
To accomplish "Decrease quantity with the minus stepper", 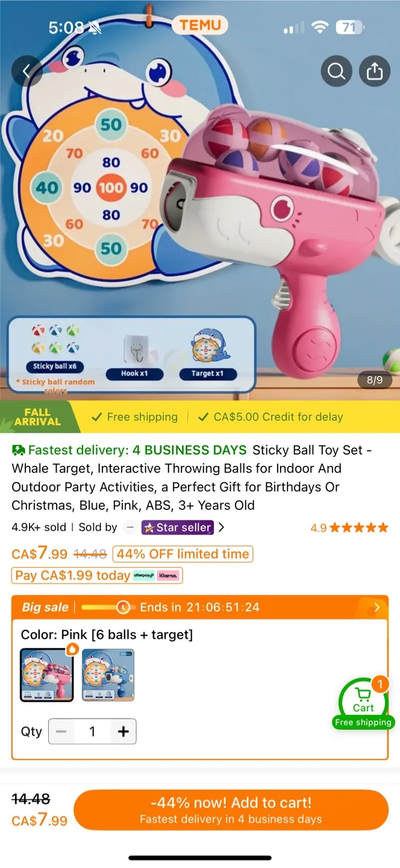I will pyautogui.click(x=61, y=731).
